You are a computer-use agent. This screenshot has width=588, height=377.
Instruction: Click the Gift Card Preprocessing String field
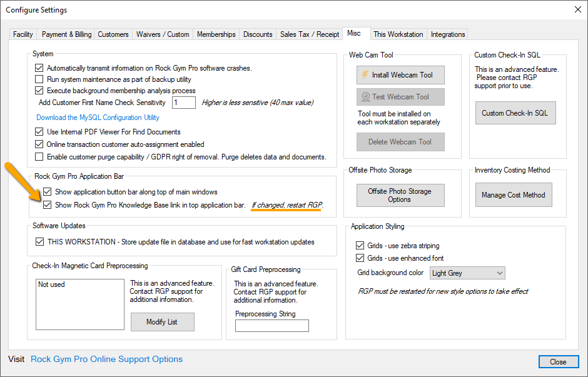pos(272,326)
